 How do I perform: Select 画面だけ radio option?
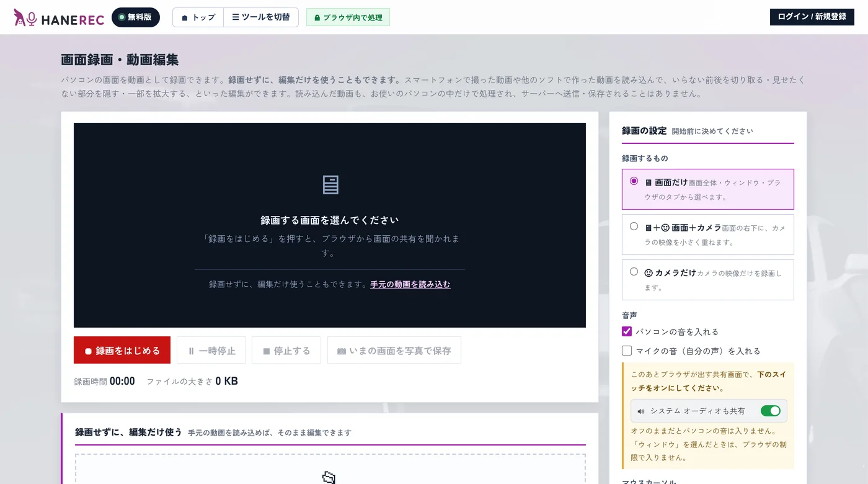[x=634, y=181]
